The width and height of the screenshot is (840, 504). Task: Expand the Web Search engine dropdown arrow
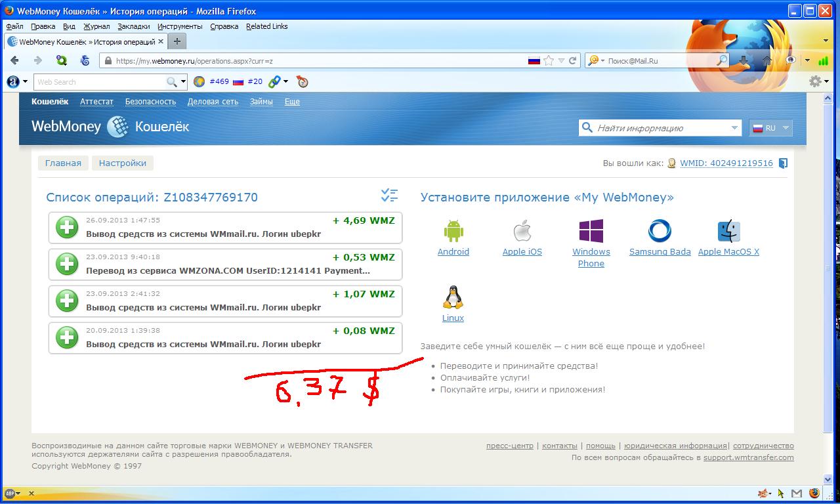tap(183, 82)
